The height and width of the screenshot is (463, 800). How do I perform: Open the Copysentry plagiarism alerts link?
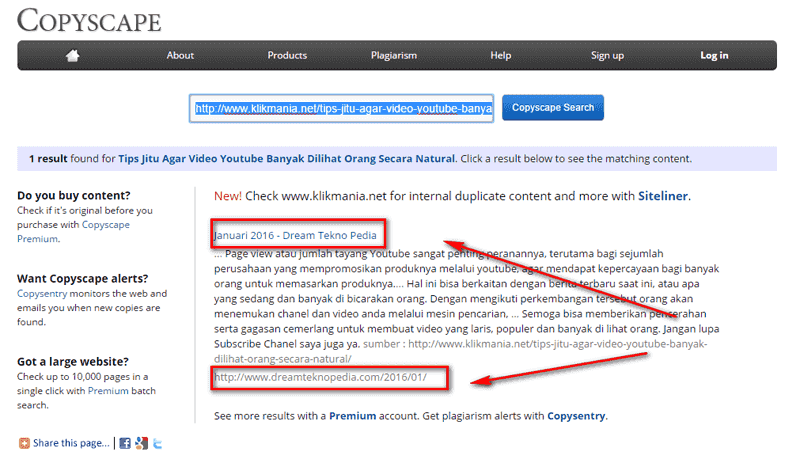point(576,416)
